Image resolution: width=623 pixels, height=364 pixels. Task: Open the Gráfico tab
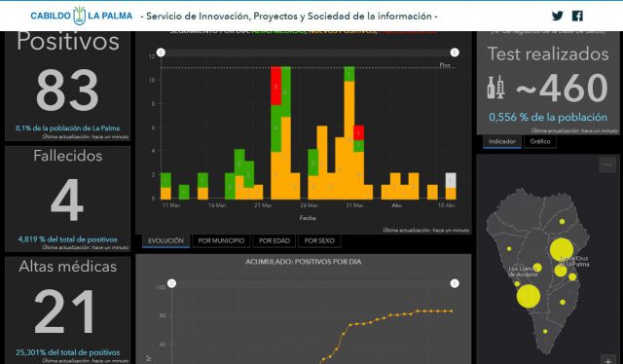pyautogui.click(x=540, y=141)
